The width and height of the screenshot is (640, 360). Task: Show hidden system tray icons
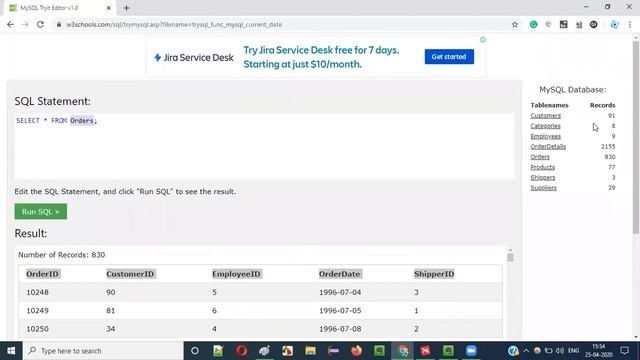coord(526,351)
